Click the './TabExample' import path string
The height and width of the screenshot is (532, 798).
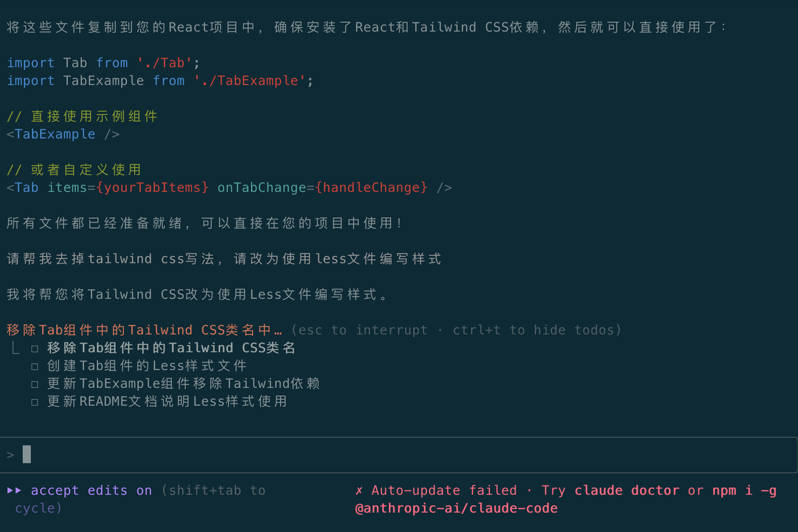(x=249, y=81)
